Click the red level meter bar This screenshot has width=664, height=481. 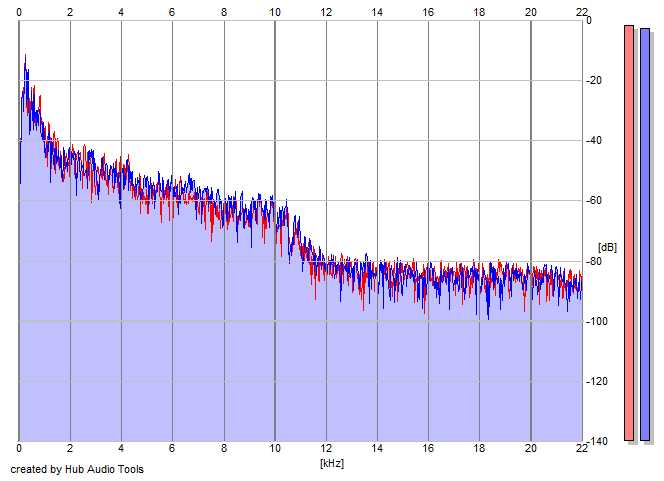tap(629, 232)
